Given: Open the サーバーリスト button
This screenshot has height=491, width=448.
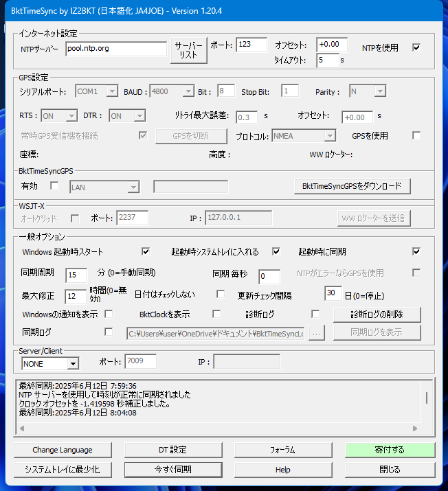Looking at the screenshot, I should [189, 50].
